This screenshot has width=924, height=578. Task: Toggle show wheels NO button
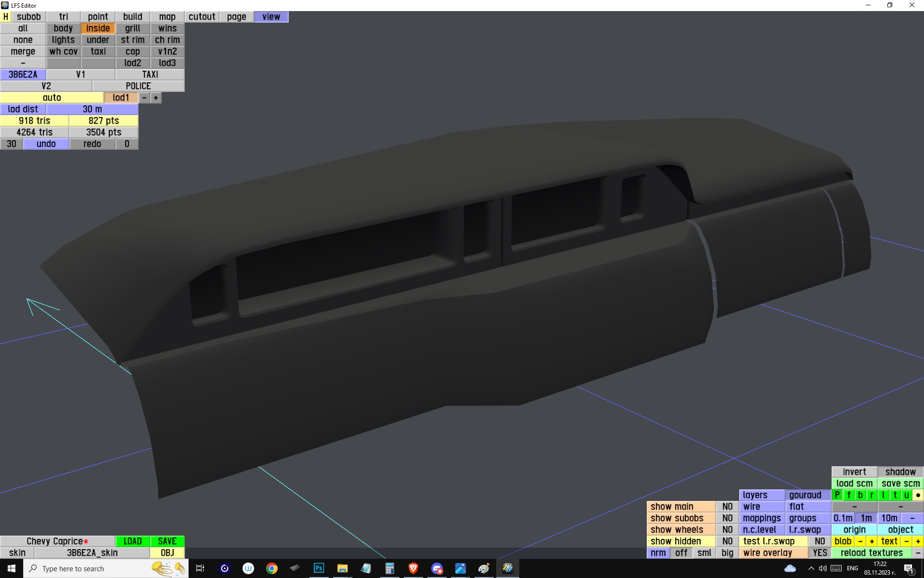[x=727, y=530]
